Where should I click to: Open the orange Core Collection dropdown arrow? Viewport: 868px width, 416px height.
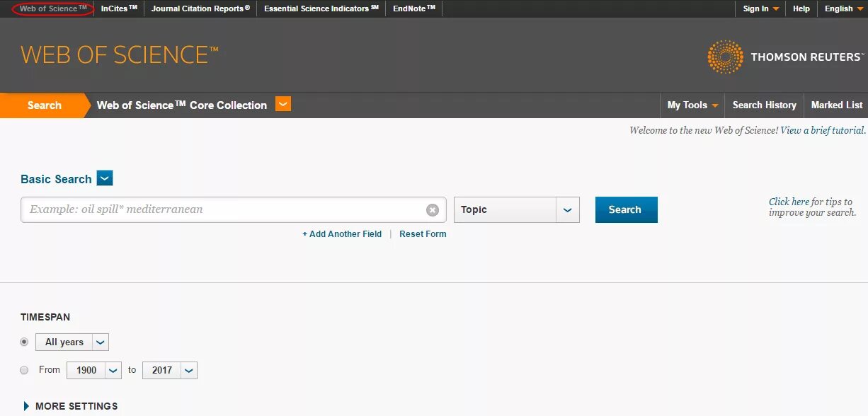click(283, 105)
